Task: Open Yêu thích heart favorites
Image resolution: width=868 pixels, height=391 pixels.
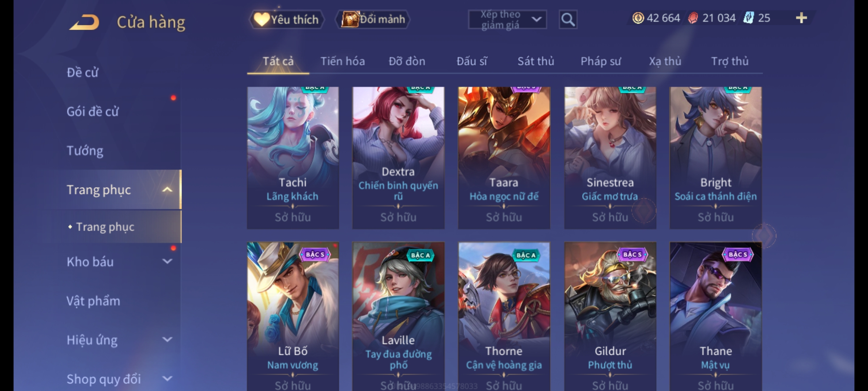Action: click(286, 19)
